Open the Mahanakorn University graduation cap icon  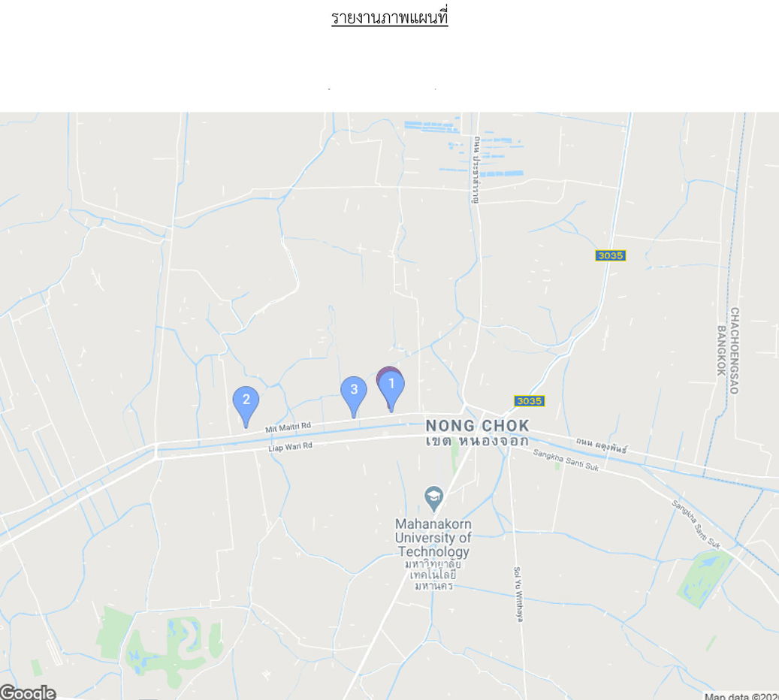tap(433, 498)
